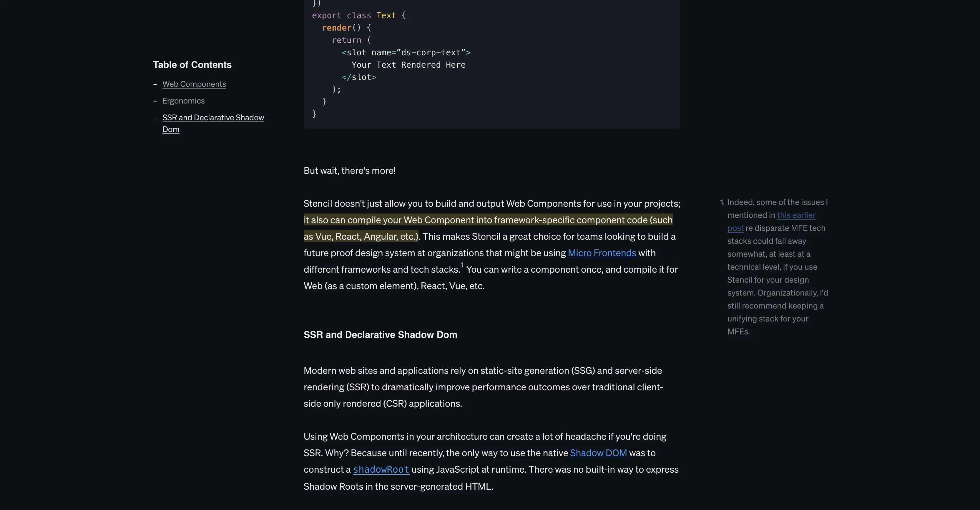Click the footnote superscript 1 marker
This screenshot has height=510, width=980.
462,266
